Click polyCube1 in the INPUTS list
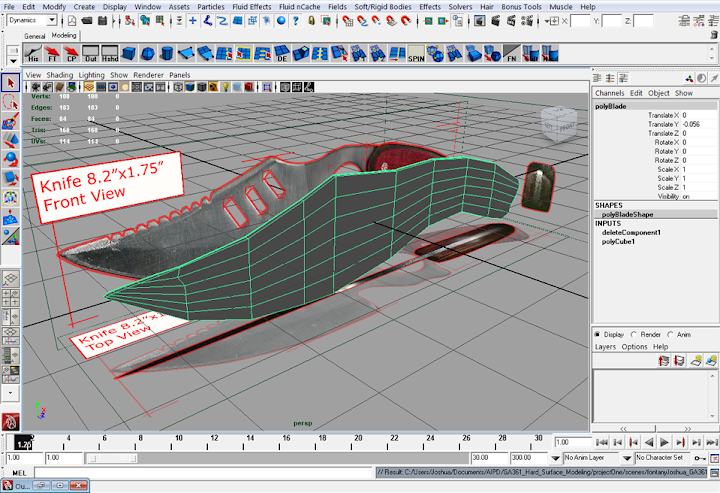The height and width of the screenshot is (493, 720). [x=616, y=241]
